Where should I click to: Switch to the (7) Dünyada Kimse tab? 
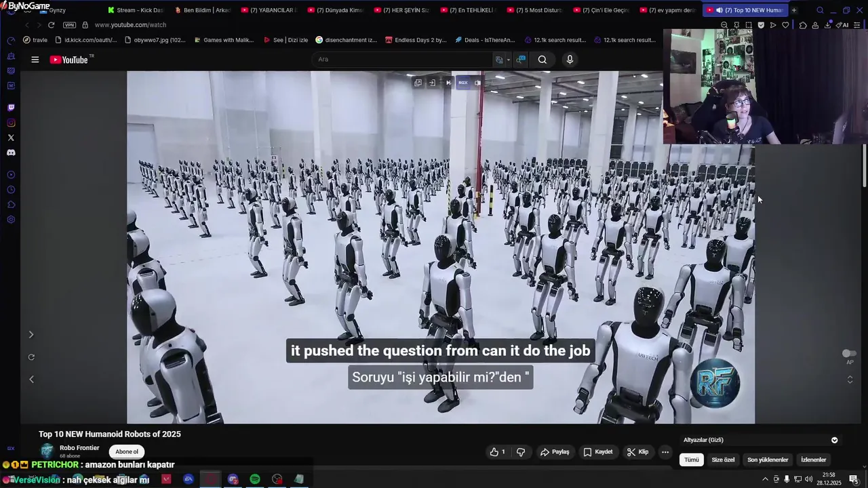(x=335, y=10)
